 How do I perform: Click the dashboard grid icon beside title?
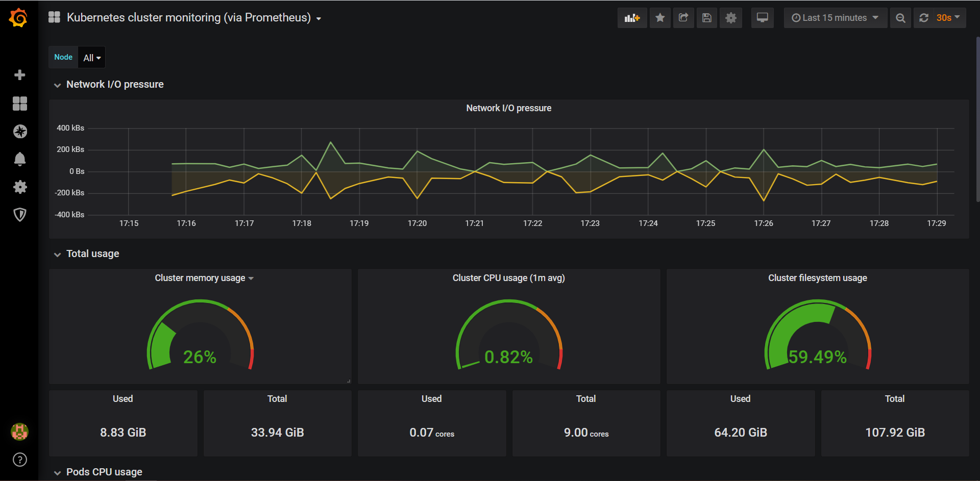tap(54, 17)
